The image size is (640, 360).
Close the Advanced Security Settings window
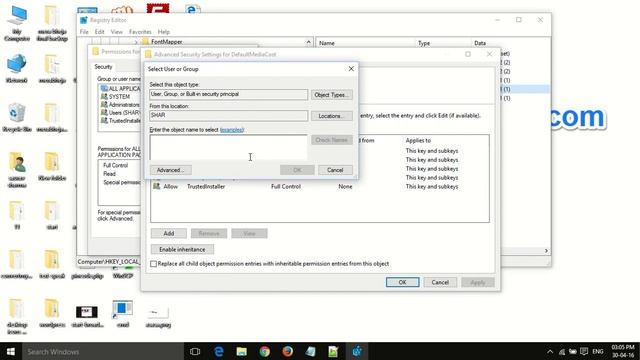[x=489, y=54]
